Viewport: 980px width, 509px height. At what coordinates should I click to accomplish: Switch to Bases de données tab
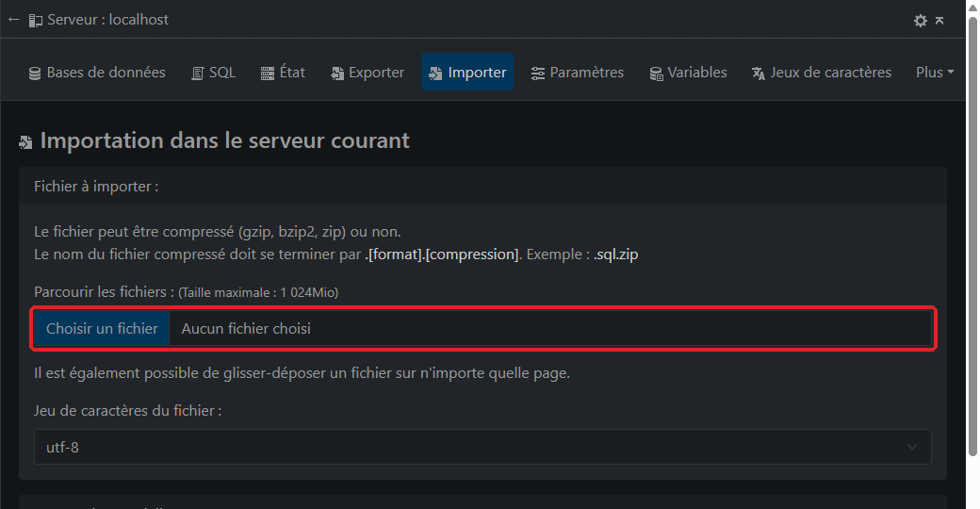coord(97,73)
